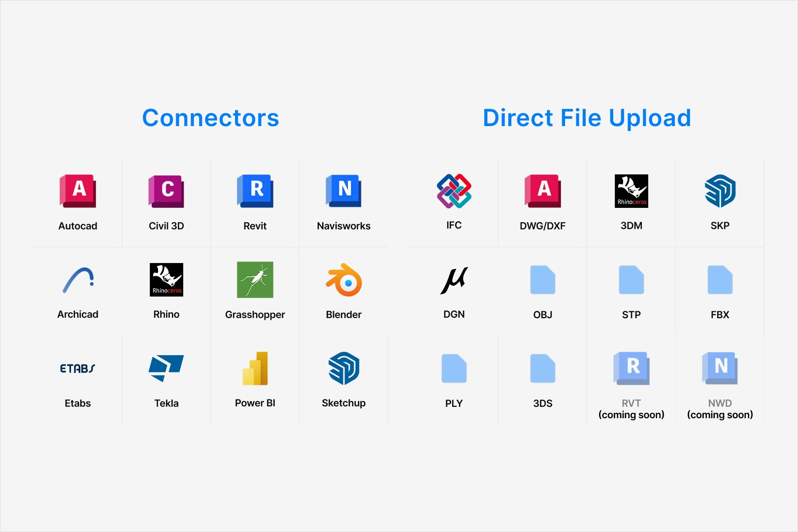This screenshot has width=798, height=532.
Task: Click the Direct File Upload heading
Action: [x=587, y=118]
